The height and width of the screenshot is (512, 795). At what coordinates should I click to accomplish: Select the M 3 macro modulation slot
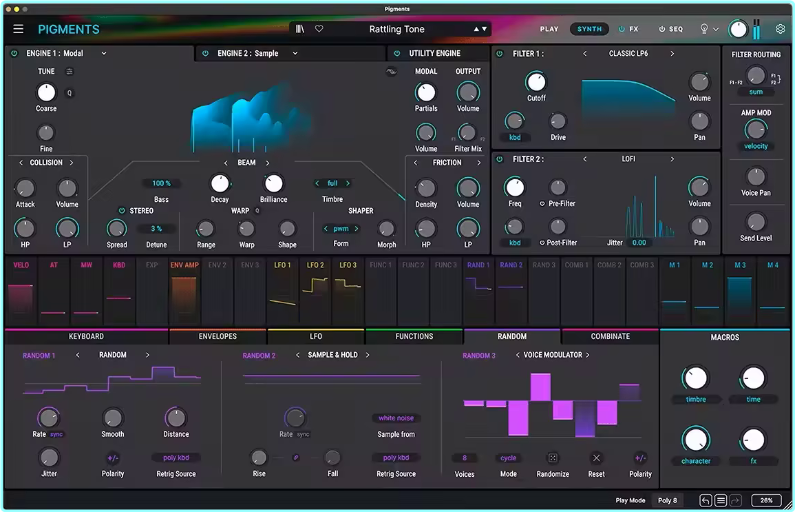tap(740, 290)
